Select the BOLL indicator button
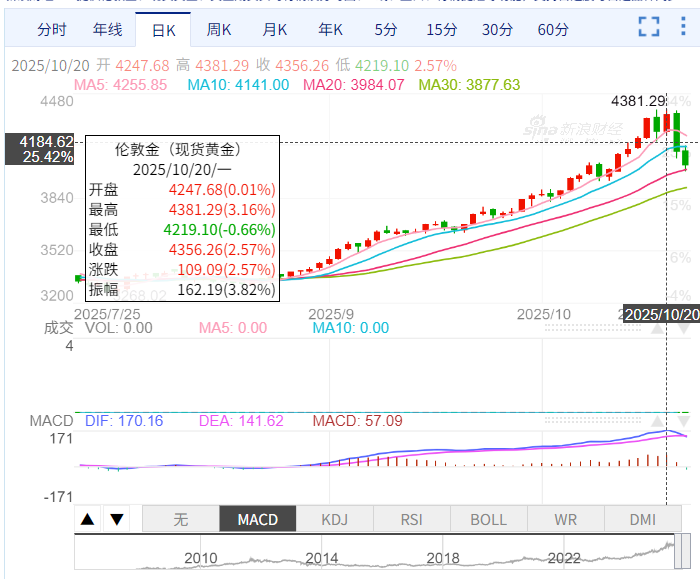700x579 pixels. point(488,519)
